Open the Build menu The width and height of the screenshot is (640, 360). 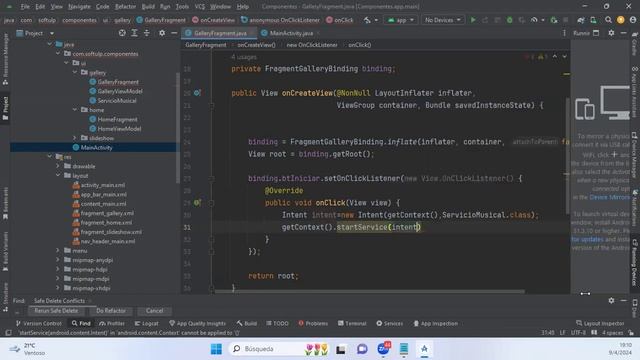148,7
